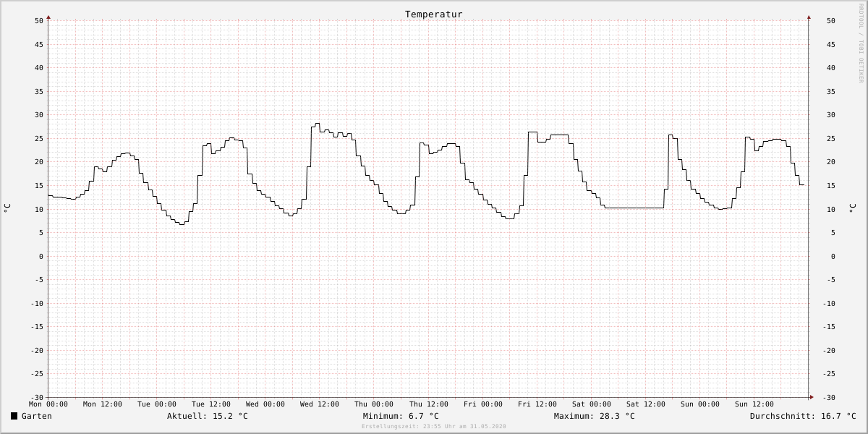Viewport: 868px width, 434px height.
Task: Click the 'Thu 12:00' time axis label
Action: point(429,404)
